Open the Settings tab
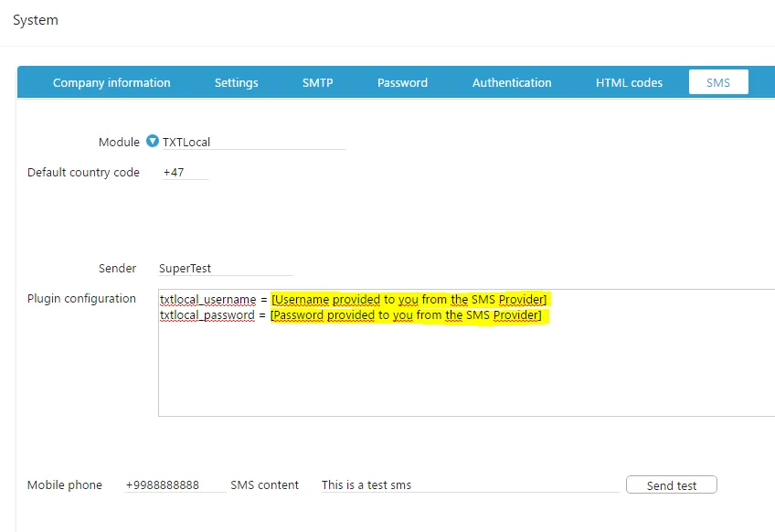Image resolution: width=775 pixels, height=532 pixels. [237, 82]
